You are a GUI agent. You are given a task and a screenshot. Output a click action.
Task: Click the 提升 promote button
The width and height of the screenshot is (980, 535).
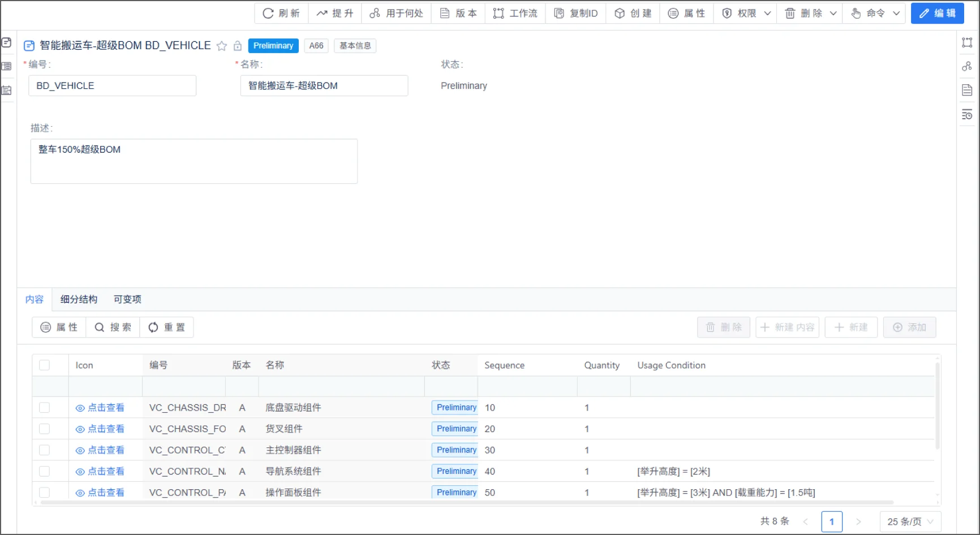[335, 13]
